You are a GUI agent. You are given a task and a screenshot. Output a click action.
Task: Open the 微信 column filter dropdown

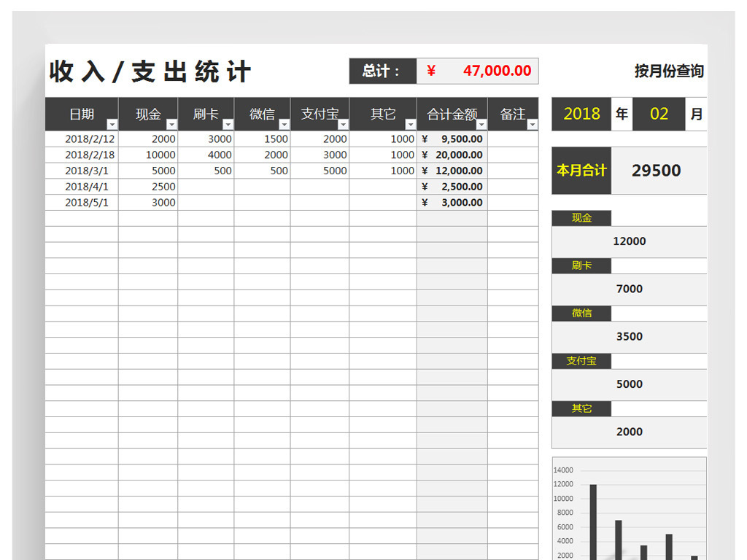(284, 125)
